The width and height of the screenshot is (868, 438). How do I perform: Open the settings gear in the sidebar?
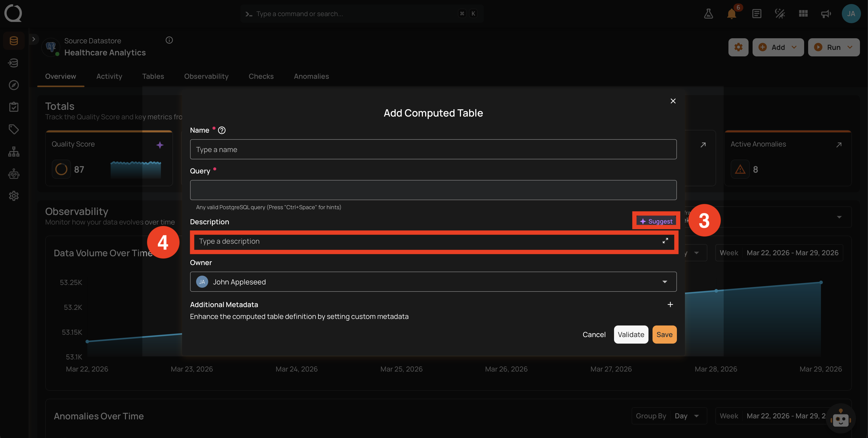[14, 196]
